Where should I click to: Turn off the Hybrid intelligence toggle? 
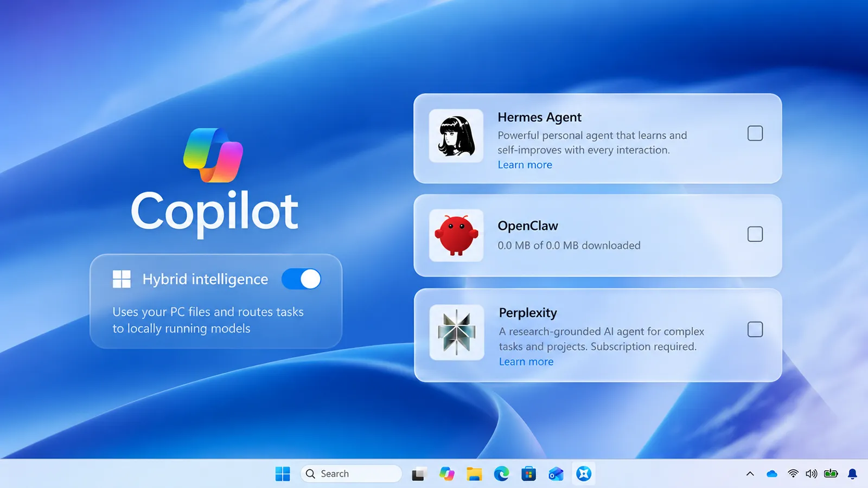301,279
